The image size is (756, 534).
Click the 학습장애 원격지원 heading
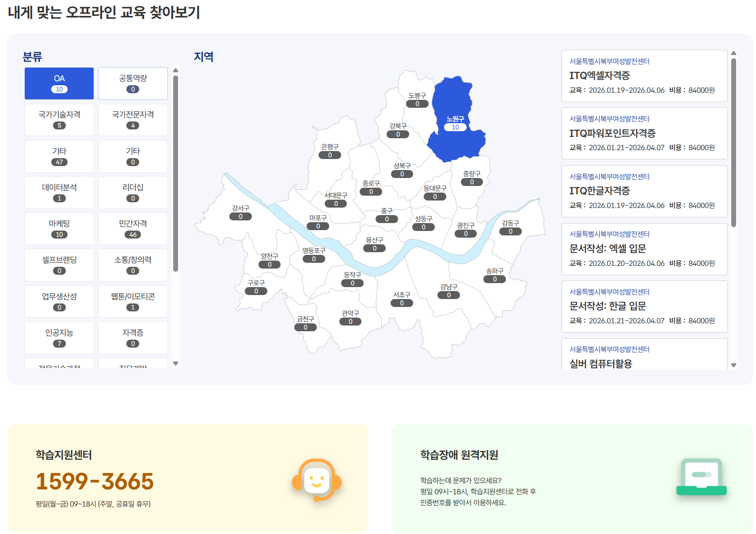459,455
